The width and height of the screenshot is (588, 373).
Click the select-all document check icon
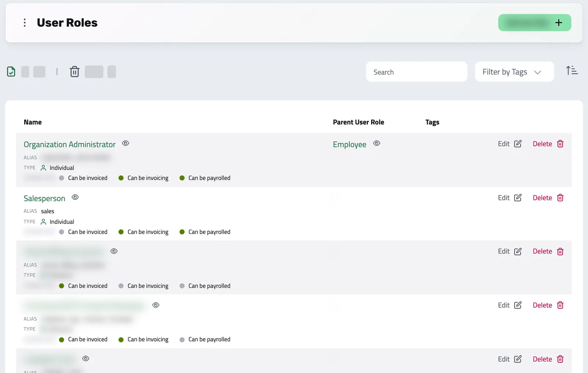(x=11, y=72)
